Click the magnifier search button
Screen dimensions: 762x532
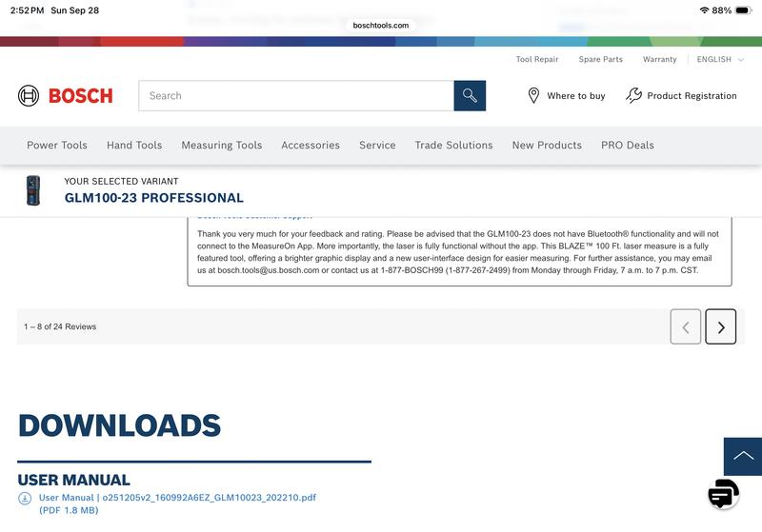point(470,95)
